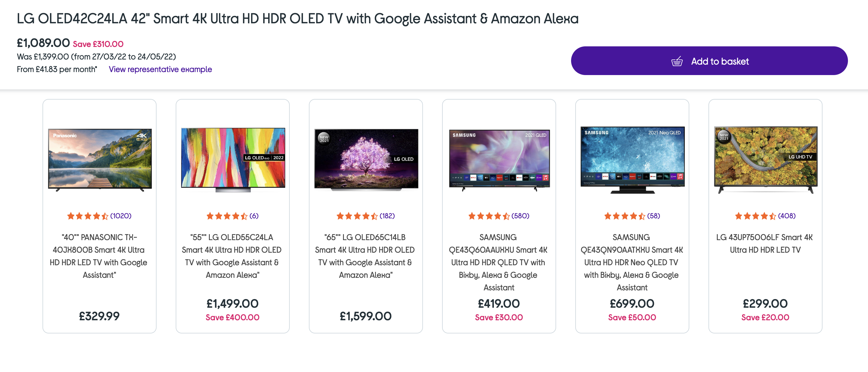
Task: Open the Panasonic TX-40JX800B TV thumbnail
Action: 100,160
